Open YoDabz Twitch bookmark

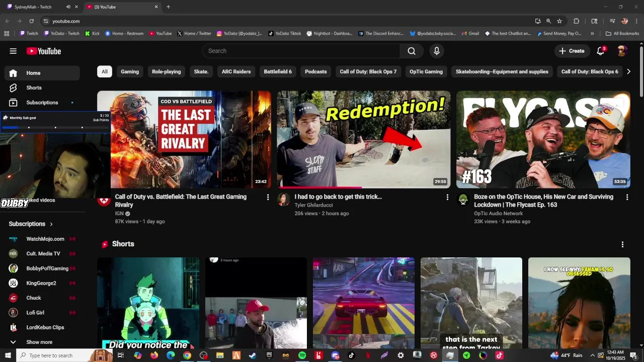[62, 34]
